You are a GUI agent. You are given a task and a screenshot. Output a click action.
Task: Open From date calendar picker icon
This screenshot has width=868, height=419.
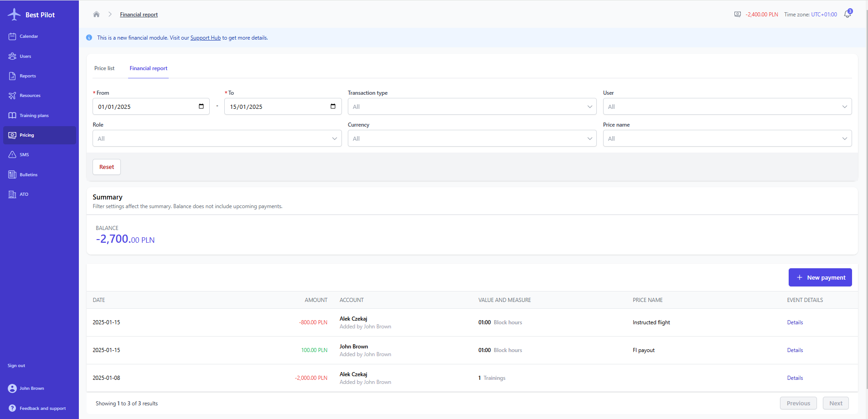coord(201,107)
